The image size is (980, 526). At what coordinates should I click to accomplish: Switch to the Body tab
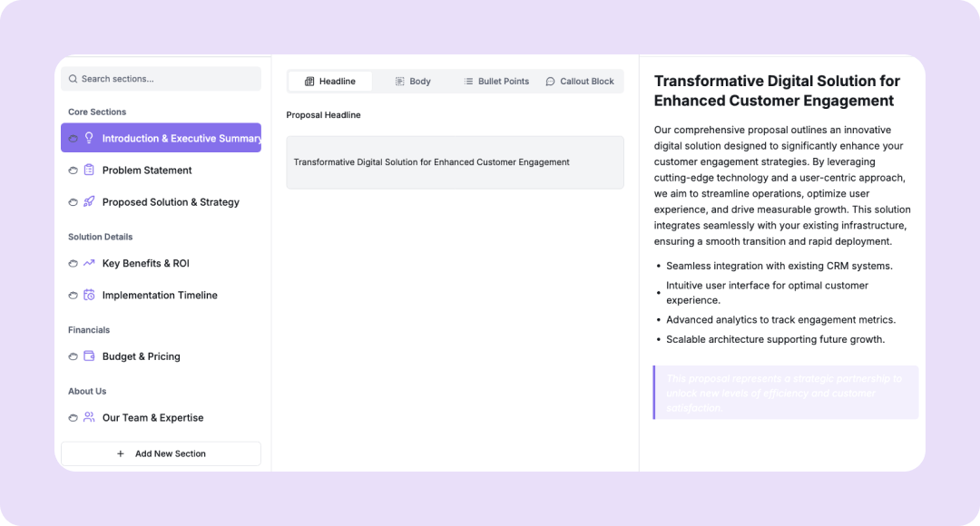pos(413,82)
